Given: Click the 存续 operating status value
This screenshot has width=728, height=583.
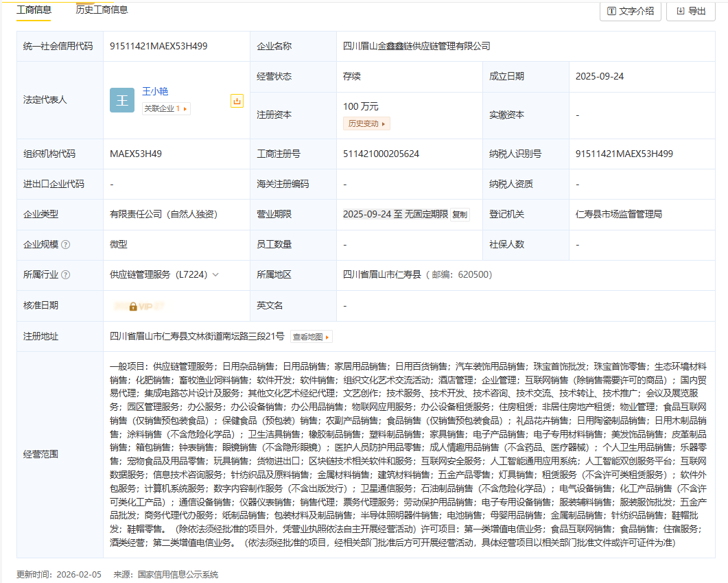Looking at the screenshot, I should pos(352,77).
